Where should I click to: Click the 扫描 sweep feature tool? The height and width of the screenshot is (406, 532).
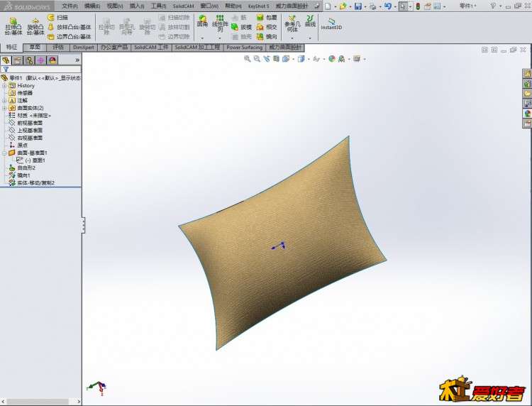[x=58, y=17]
